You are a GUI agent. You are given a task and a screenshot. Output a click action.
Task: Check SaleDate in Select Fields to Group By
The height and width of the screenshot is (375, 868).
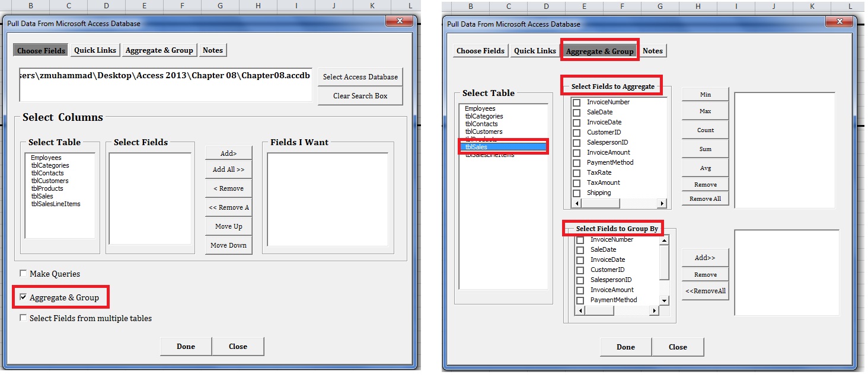click(580, 250)
